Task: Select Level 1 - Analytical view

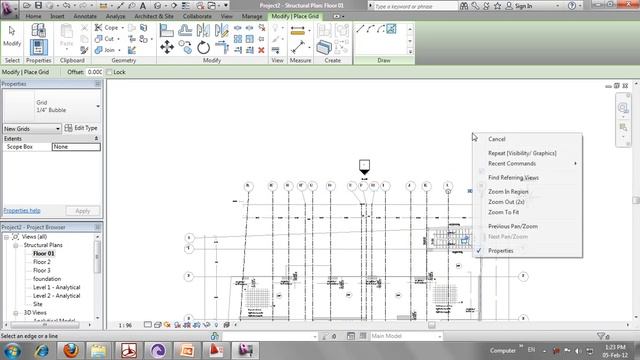Action: (x=56, y=287)
